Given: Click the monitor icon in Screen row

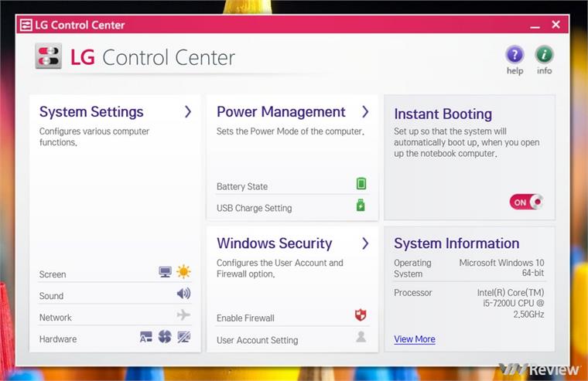Looking at the screenshot, I should click(x=165, y=273).
